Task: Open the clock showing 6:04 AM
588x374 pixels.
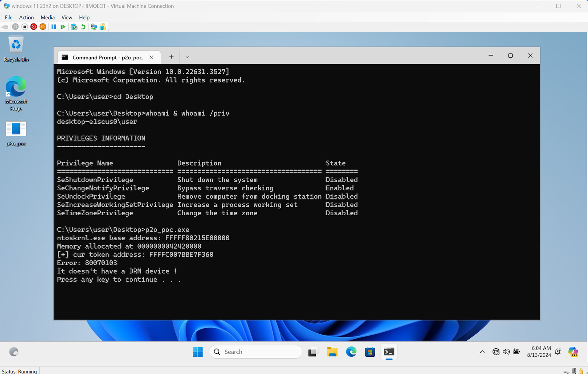Action: click(x=539, y=352)
